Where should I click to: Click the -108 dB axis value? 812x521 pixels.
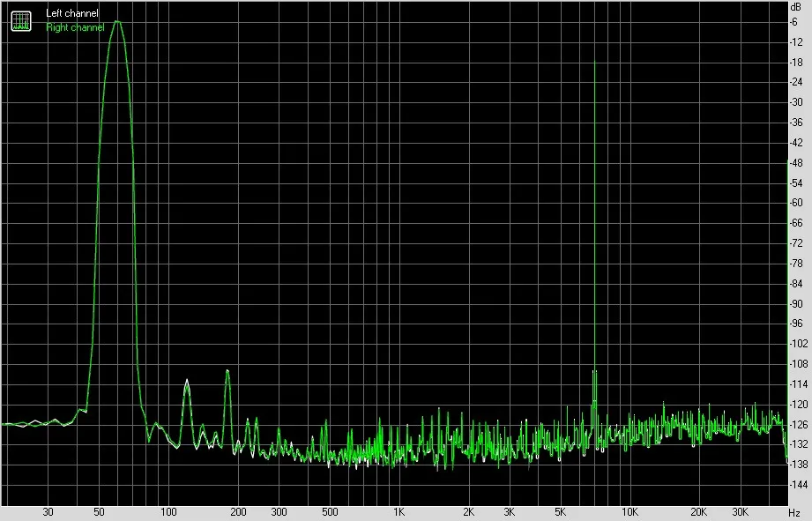pos(799,364)
